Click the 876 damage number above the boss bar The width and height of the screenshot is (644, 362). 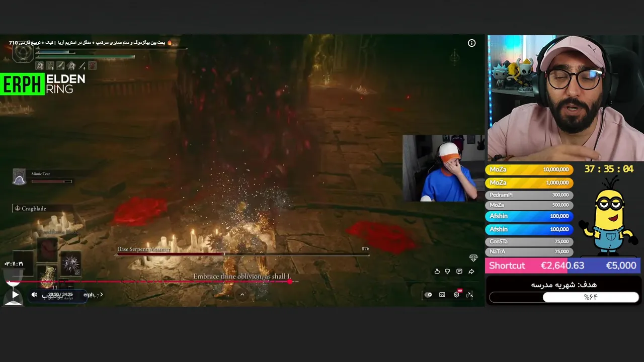pyautogui.click(x=365, y=249)
